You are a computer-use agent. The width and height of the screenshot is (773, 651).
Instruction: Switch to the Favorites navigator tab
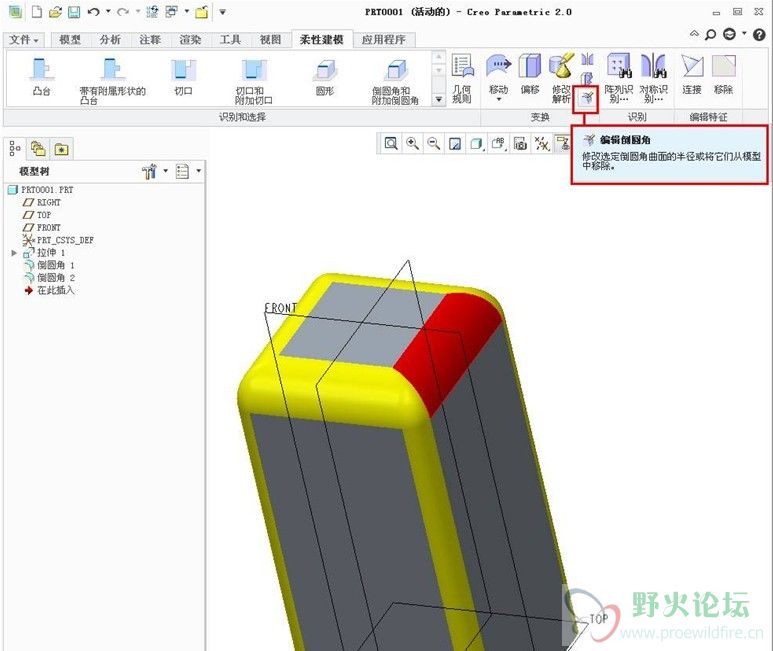(x=61, y=148)
